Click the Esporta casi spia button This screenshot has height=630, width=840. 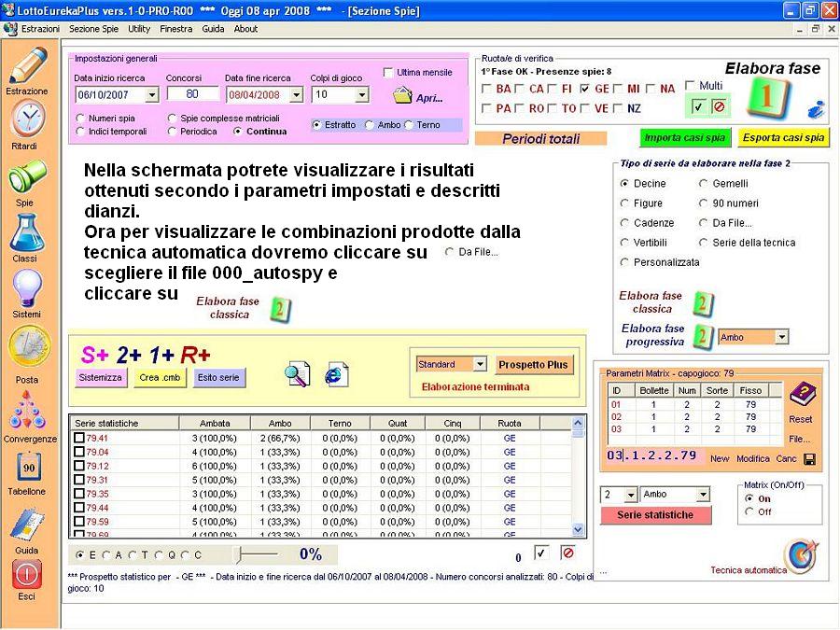(x=783, y=138)
